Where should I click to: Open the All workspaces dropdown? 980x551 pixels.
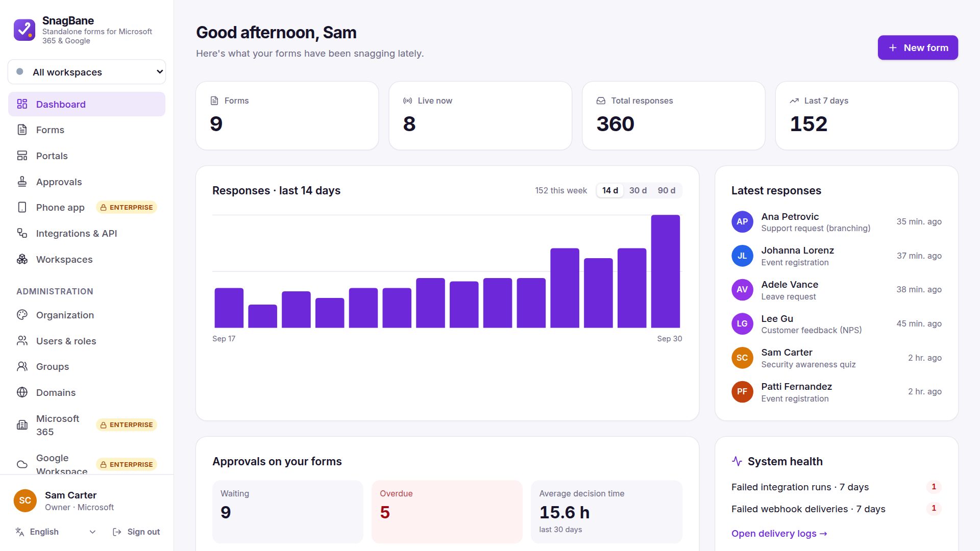[87, 72]
